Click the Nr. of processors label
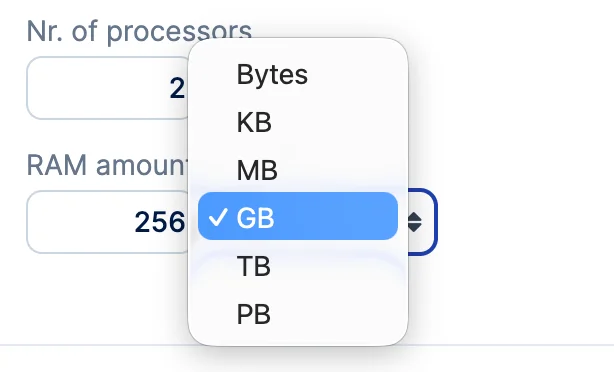The height and width of the screenshot is (372, 614). [139, 31]
